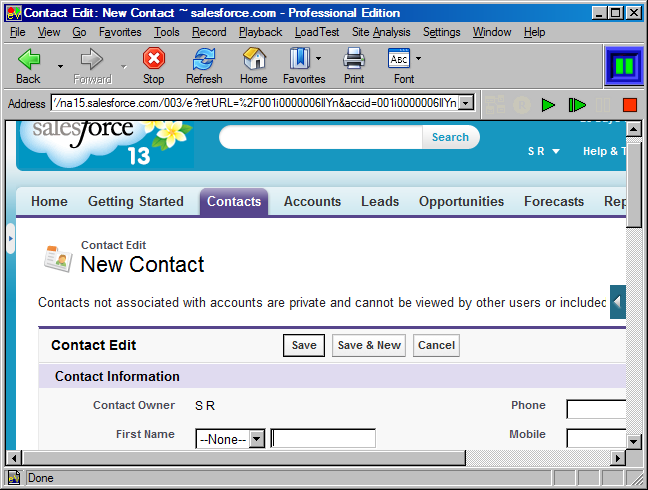This screenshot has width=648, height=490.
Task: Open the Playback menu
Action: pyautogui.click(x=260, y=32)
